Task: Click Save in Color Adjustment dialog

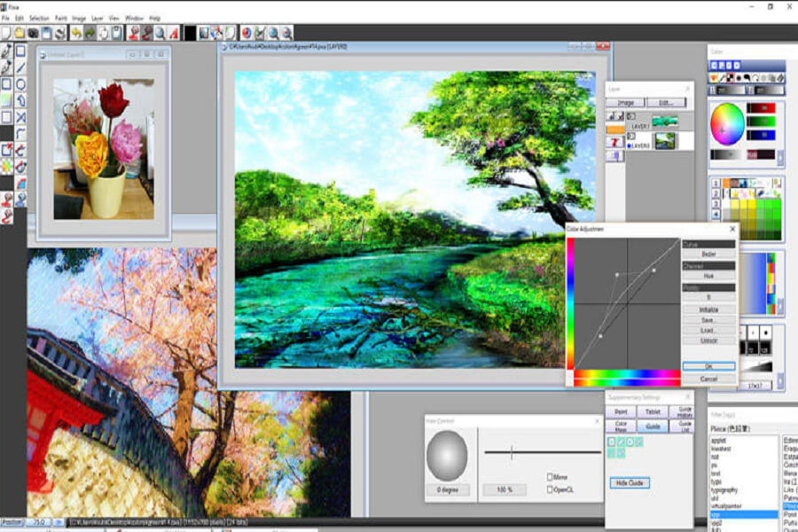Action: [x=708, y=320]
